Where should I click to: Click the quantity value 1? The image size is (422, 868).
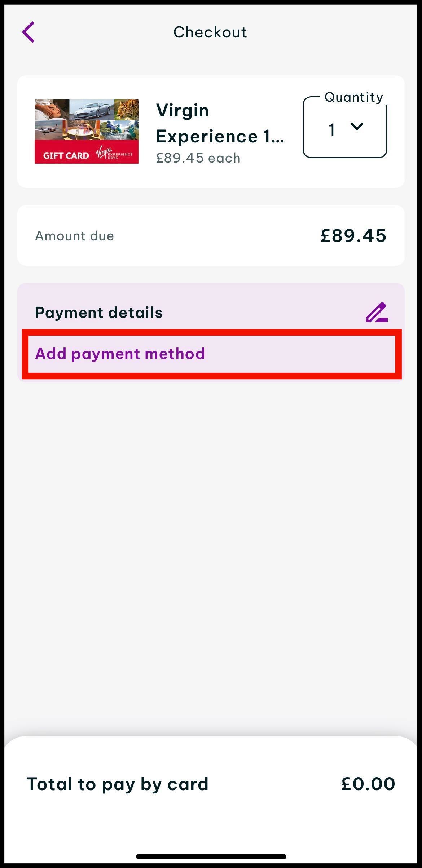click(x=332, y=130)
